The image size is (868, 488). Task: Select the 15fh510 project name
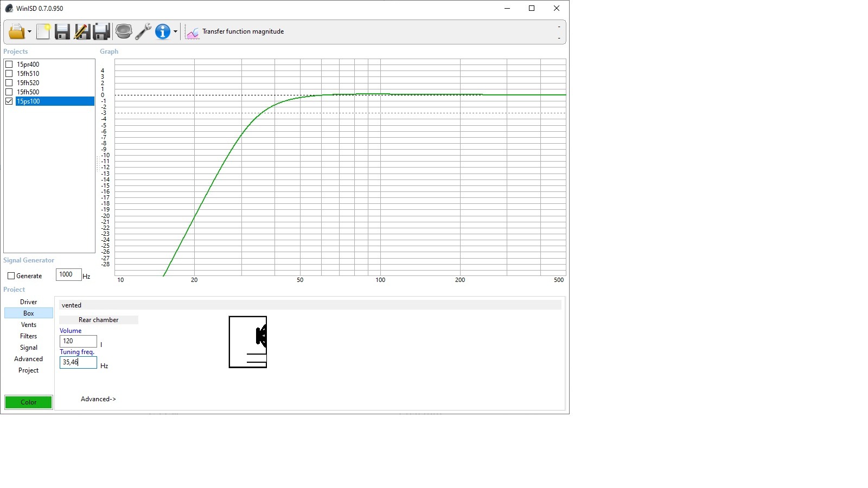[x=28, y=73]
